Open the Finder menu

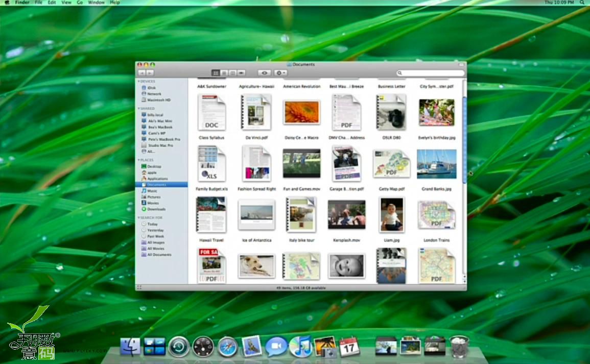click(x=22, y=2)
